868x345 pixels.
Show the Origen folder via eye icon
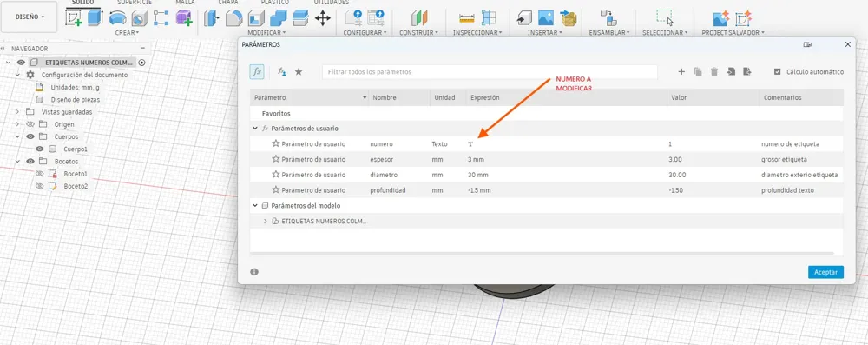tap(30, 124)
